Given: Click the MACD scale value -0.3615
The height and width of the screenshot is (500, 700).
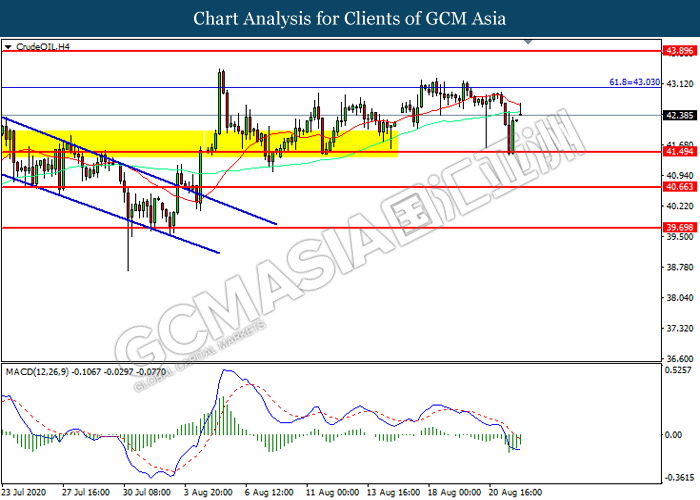Looking at the screenshot, I should (679, 478).
